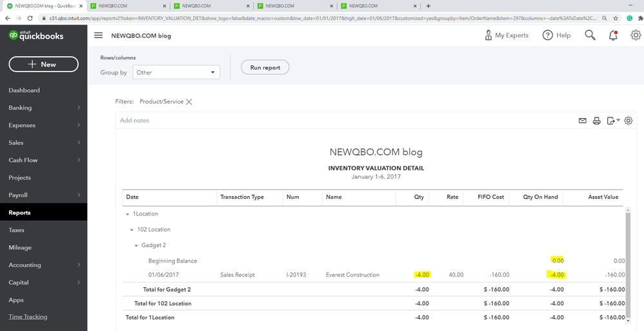Image resolution: width=644 pixels, height=331 pixels.
Task: Expand the Cash Flow submenu arrow
Action: coord(79,160)
